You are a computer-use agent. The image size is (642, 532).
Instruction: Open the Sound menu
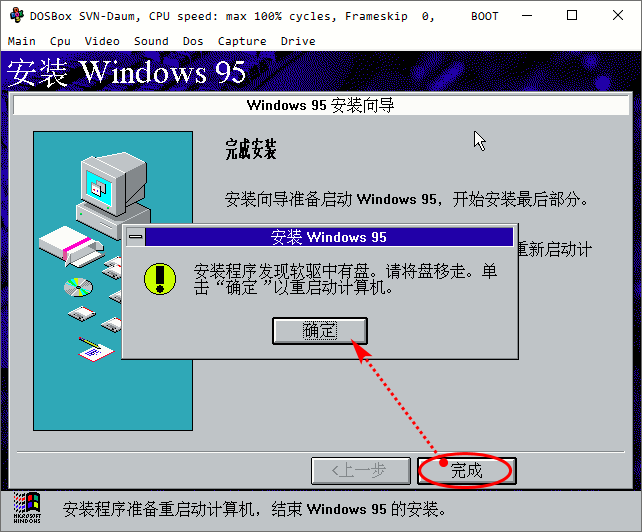click(151, 41)
